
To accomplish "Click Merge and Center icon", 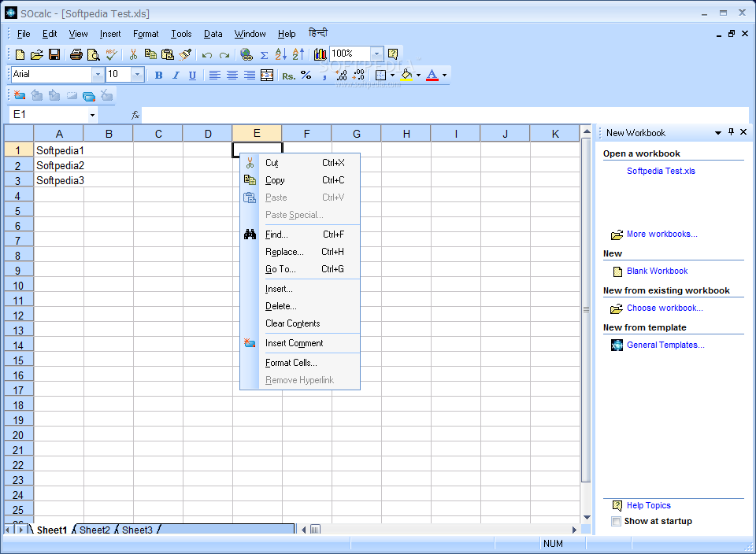I will (267, 75).
